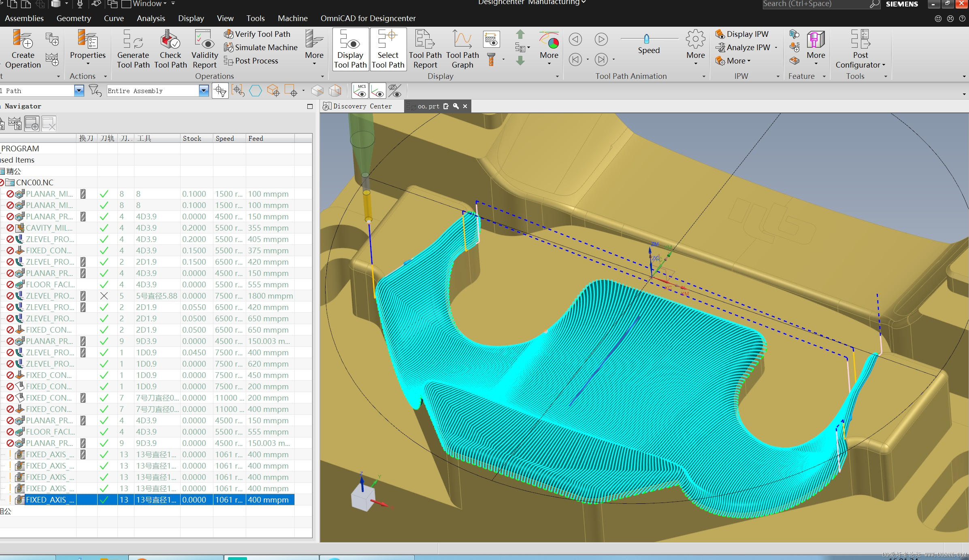Open Tool Path Graph
This screenshot has height=560, width=969.
click(462, 49)
